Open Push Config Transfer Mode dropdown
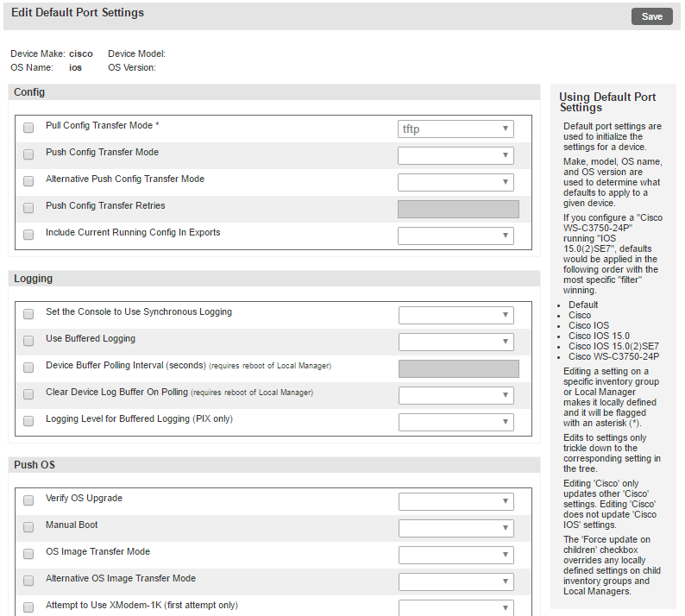This screenshot has height=616, width=685. [456, 155]
